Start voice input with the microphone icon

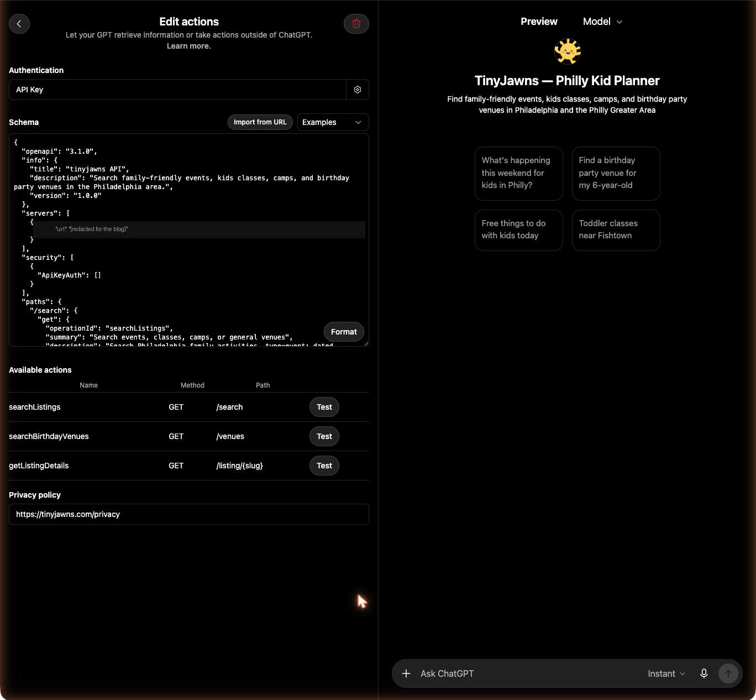[x=704, y=673]
